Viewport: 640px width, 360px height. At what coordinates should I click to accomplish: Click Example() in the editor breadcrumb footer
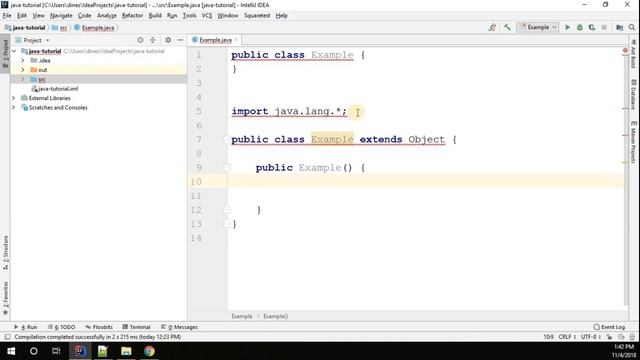[276, 316]
